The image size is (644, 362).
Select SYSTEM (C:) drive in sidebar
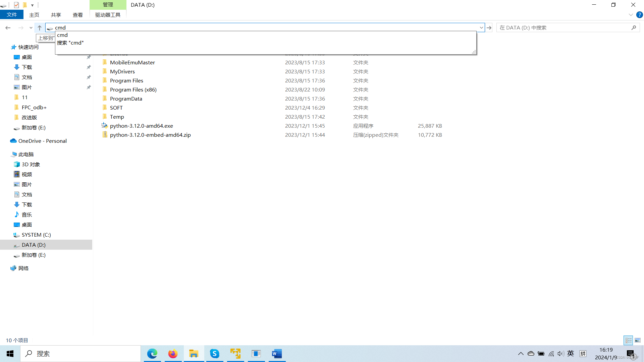pyautogui.click(x=36, y=235)
